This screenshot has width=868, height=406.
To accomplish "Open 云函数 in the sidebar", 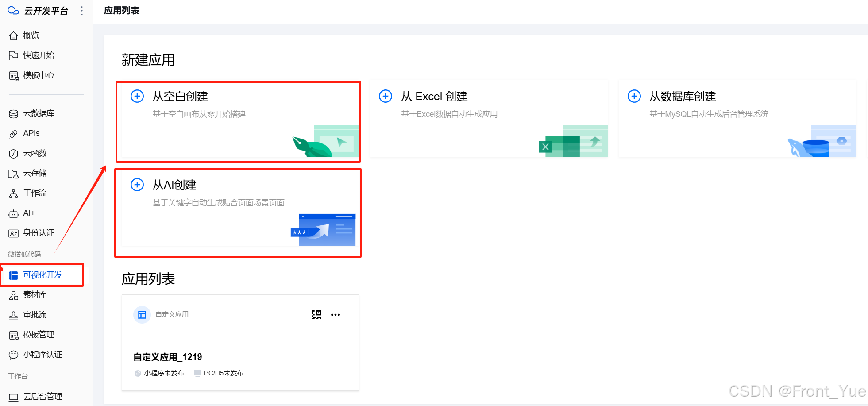I will pyautogui.click(x=34, y=153).
